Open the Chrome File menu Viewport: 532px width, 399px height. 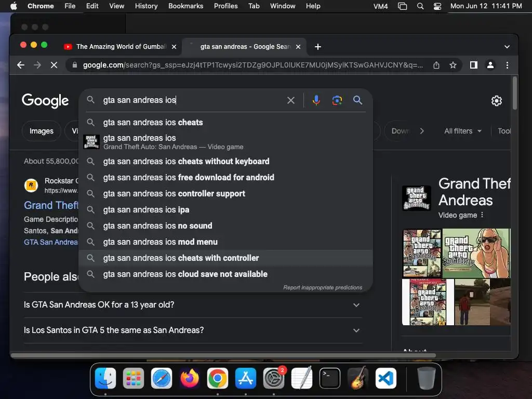click(70, 6)
